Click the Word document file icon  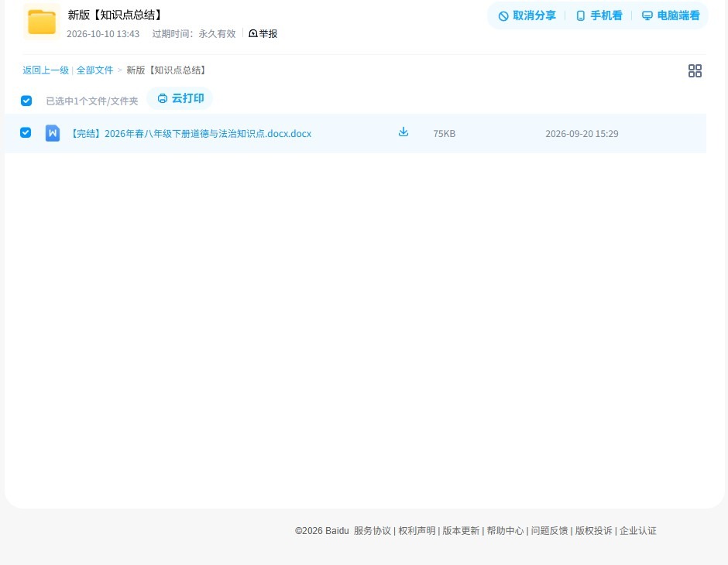point(53,133)
